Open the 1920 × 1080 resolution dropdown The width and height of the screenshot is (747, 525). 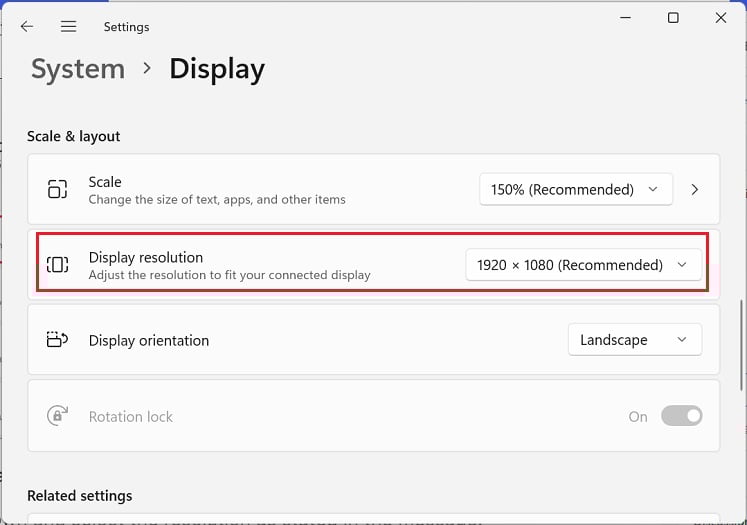[583, 265]
